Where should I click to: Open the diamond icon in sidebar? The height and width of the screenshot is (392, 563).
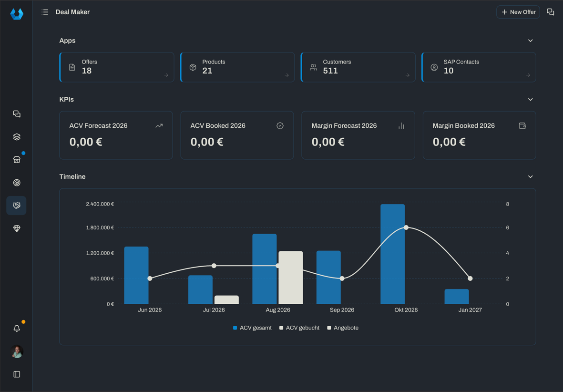17,228
